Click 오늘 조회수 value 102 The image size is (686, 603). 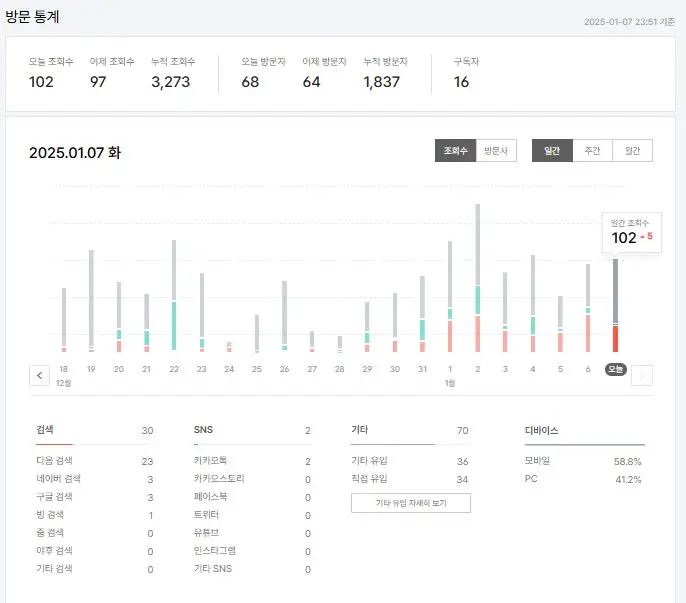pyautogui.click(x=41, y=82)
